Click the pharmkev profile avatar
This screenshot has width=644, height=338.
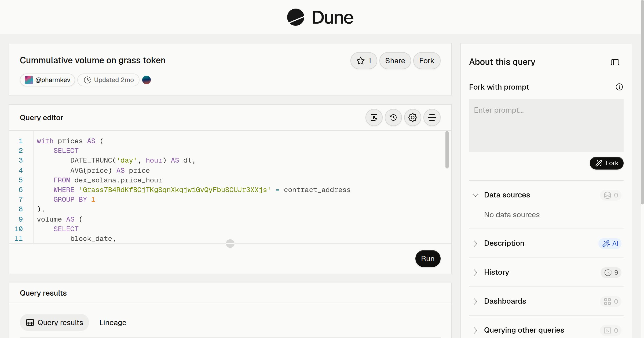pyautogui.click(x=29, y=80)
